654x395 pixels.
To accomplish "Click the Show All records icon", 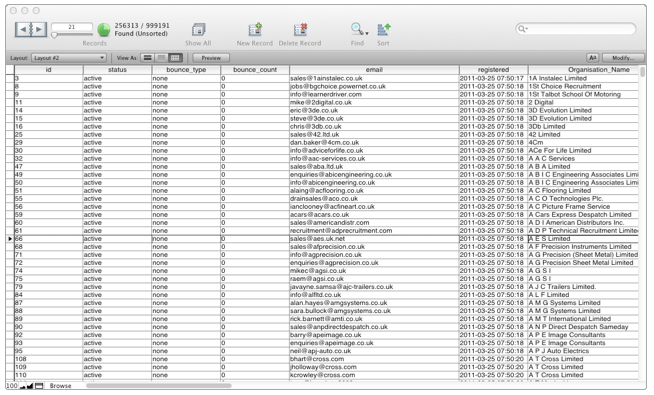I will [198, 30].
